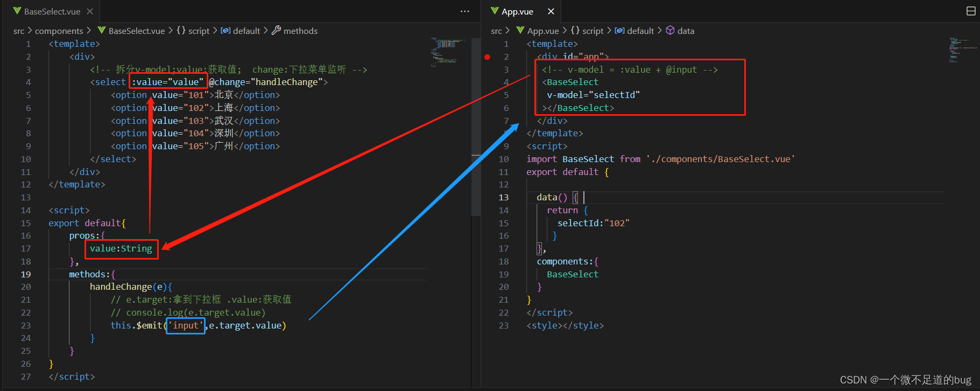This screenshot has height=391, width=980.
Task: Click the 'components:{' line in App.vue
Action: click(568, 261)
